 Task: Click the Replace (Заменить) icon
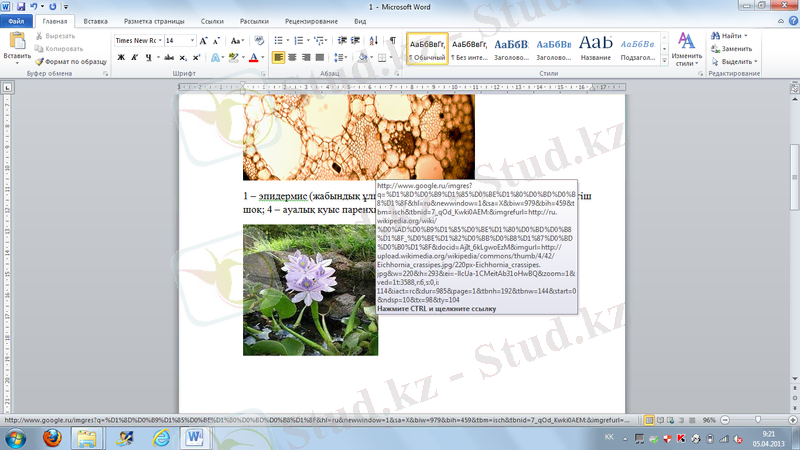point(717,48)
